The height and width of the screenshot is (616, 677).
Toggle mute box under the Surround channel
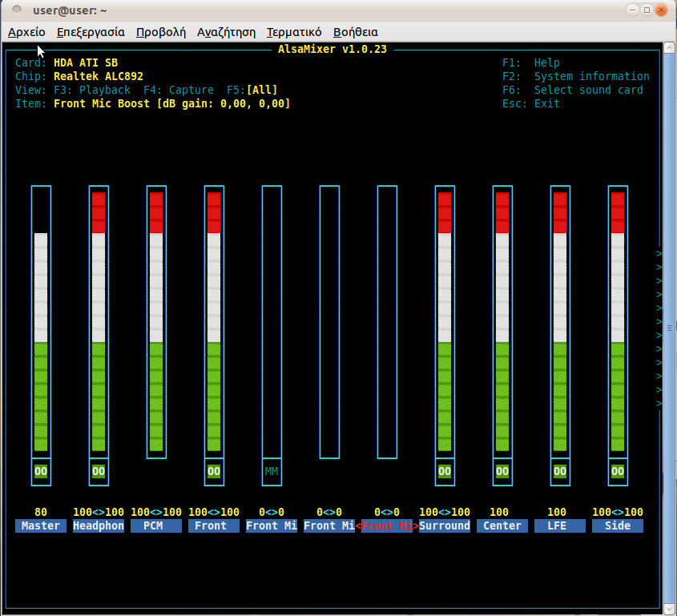(445, 472)
